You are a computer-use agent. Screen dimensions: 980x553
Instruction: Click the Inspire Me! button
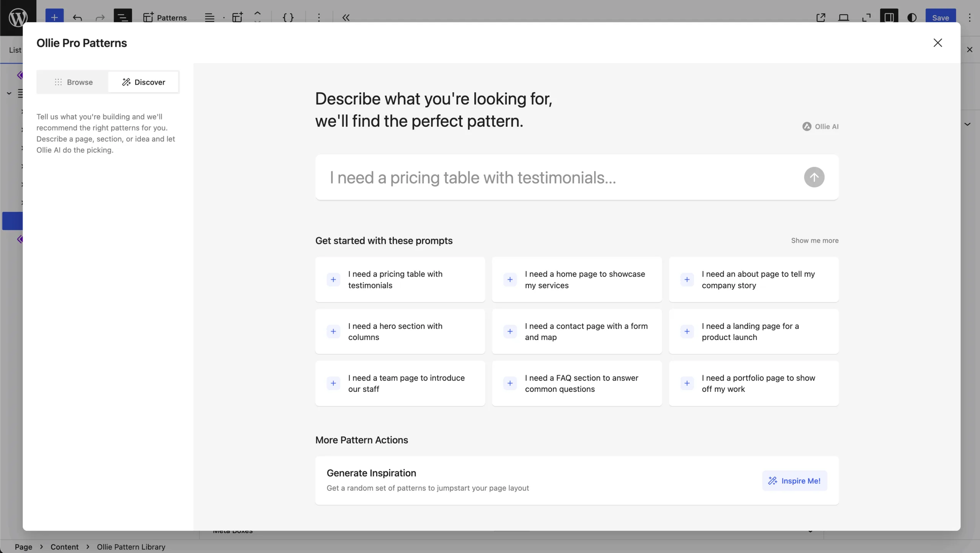pos(794,481)
